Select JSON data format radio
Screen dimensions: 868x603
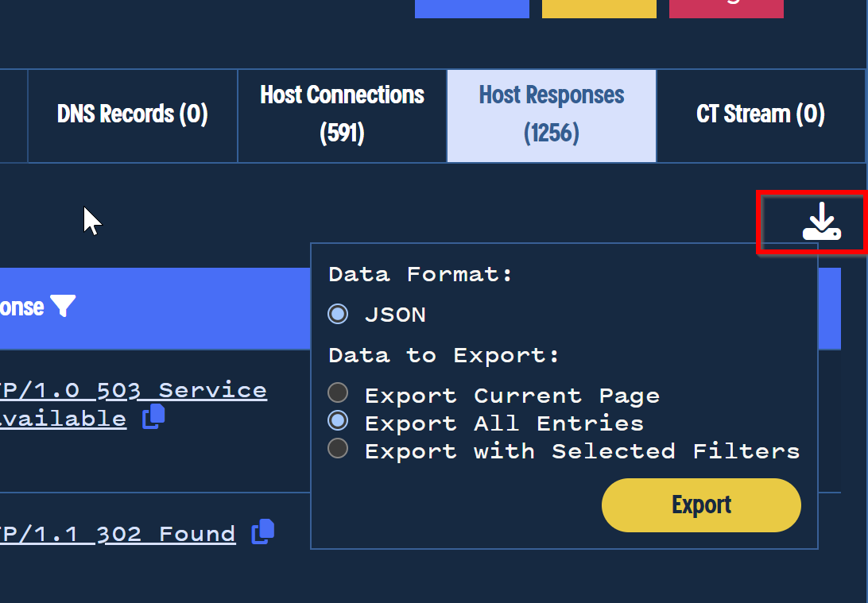(338, 314)
